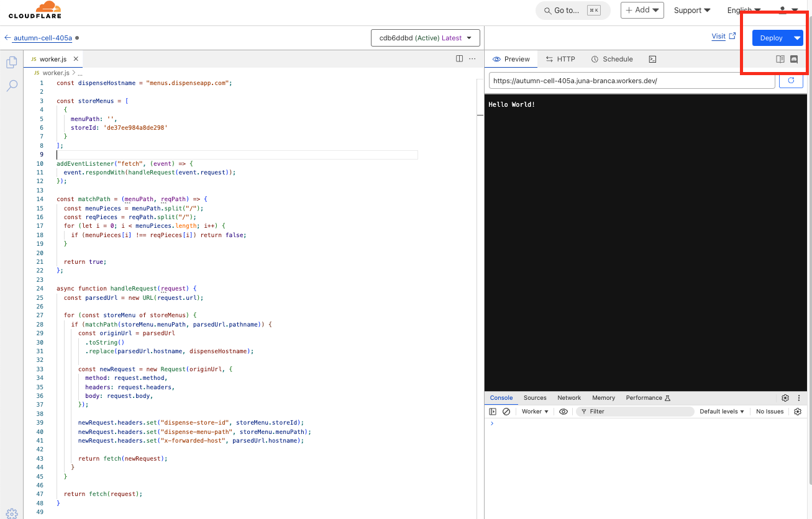Screen dimensions: 812x519
Task: Select the Network DevTools tab
Action: 569,398
